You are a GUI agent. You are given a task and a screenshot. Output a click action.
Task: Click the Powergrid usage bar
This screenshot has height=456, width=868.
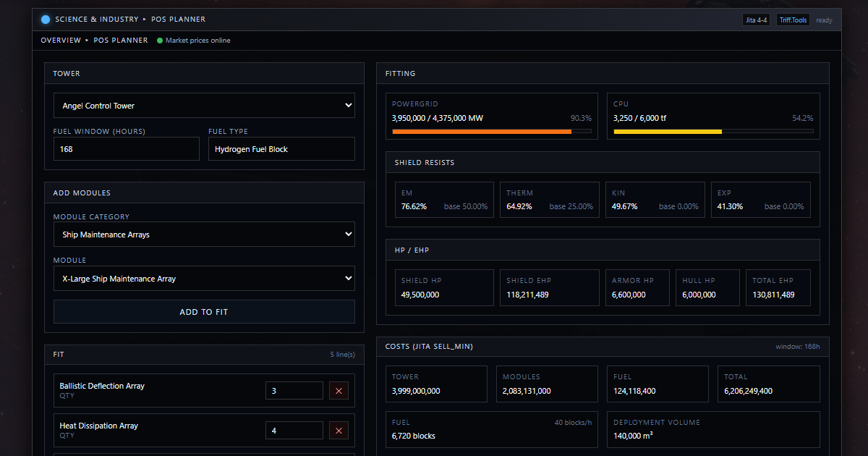(492, 132)
